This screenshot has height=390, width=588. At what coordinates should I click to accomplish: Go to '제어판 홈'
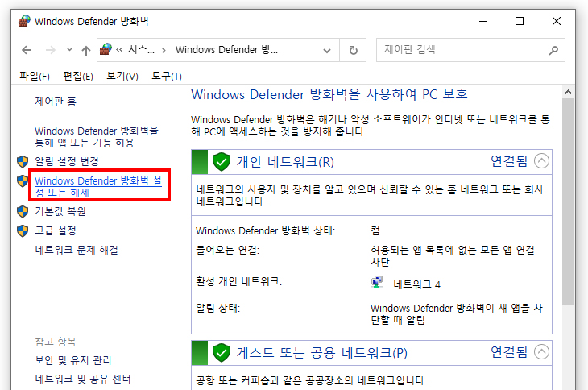(x=56, y=102)
